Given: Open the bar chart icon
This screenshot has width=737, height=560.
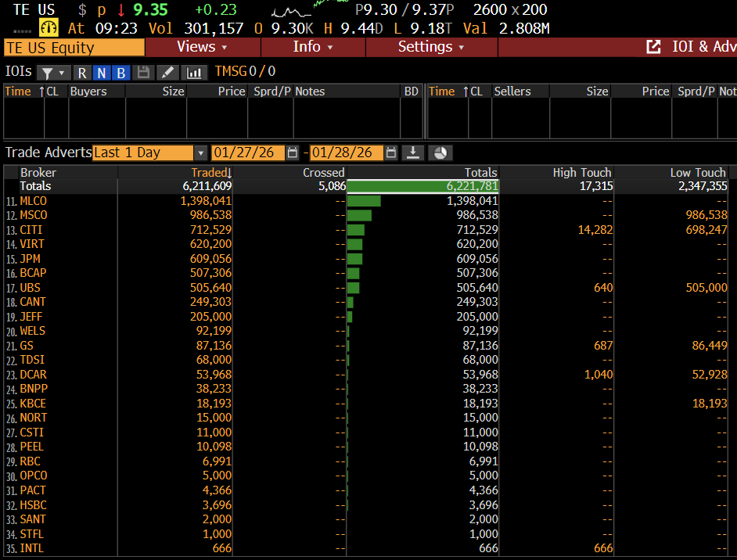Looking at the screenshot, I should pos(194,73).
